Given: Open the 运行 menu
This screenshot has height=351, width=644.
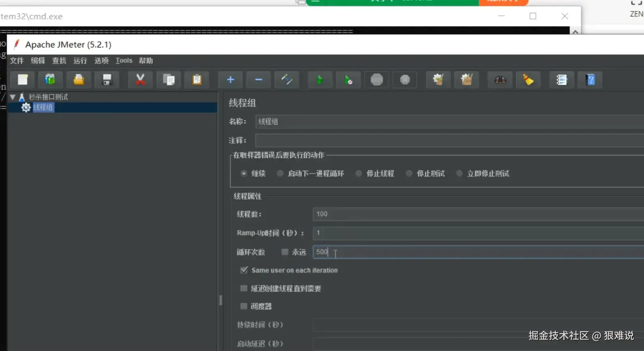Looking at the screenshot, I should (80, 60).
